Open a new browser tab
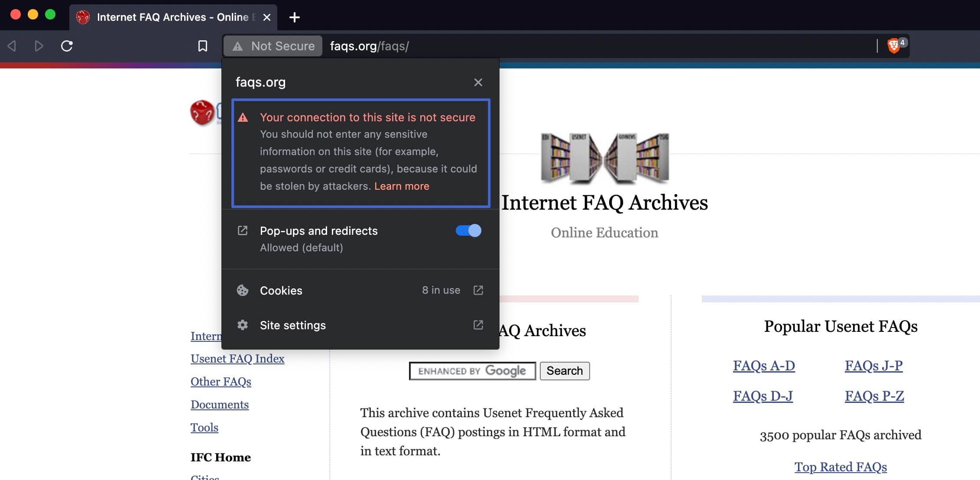 coord(295,17)
